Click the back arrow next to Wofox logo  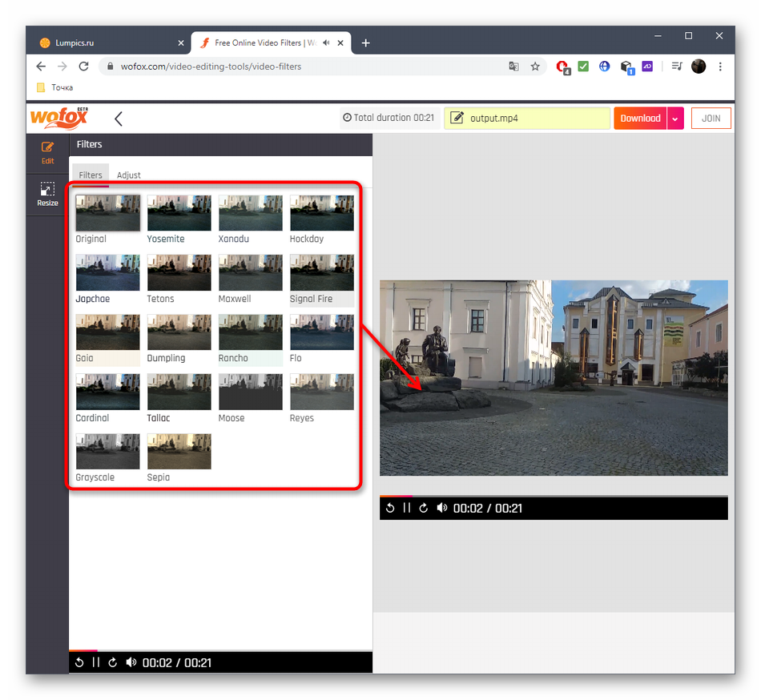[119, 119]
